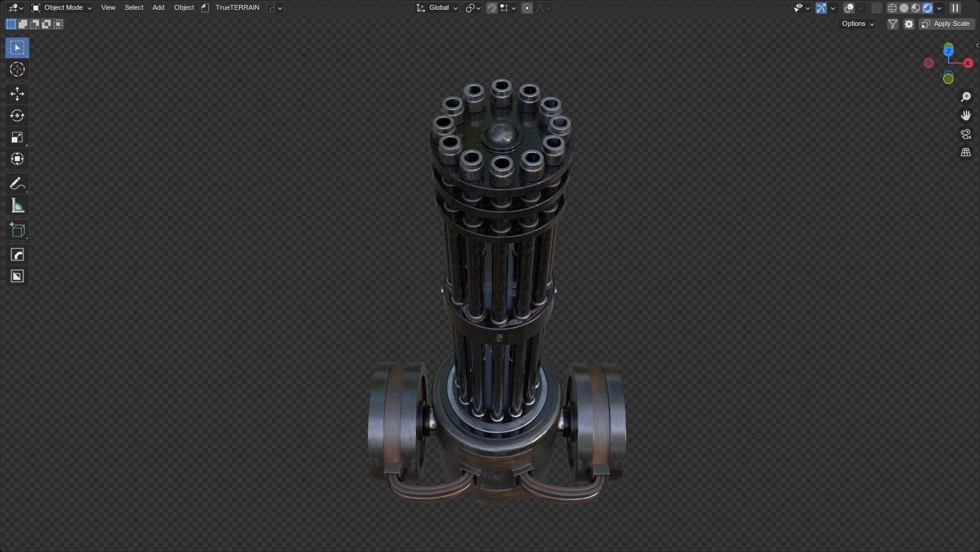The image size is (980, 552).
Task: Set selection mode to intersect
Action: 58,24
